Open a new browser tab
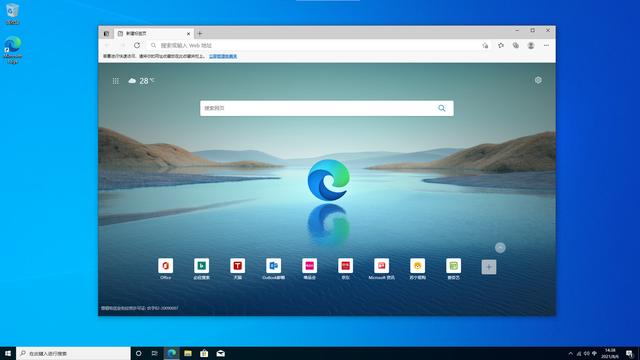The height and width of the screenshot is (360, 640). 200,33
